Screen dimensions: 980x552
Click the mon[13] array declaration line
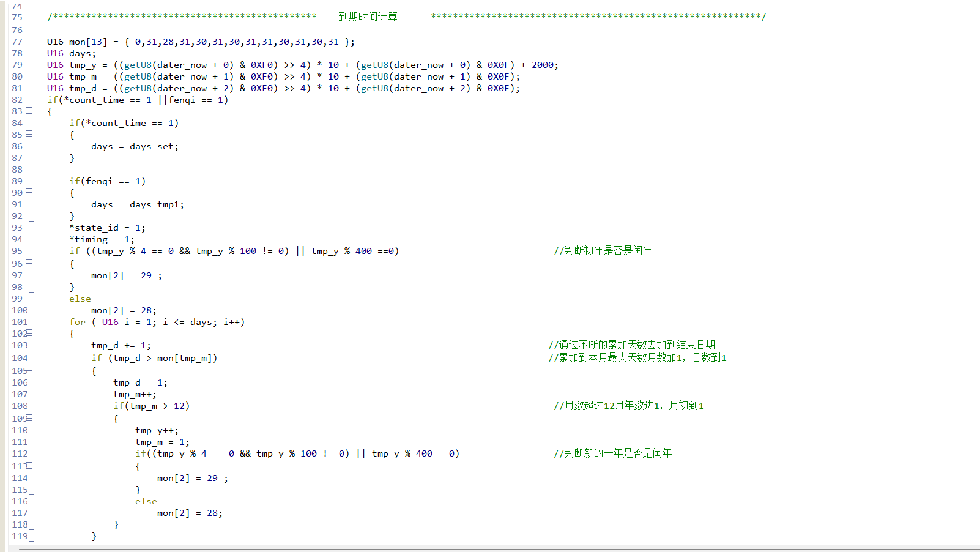tap(201, 42)
